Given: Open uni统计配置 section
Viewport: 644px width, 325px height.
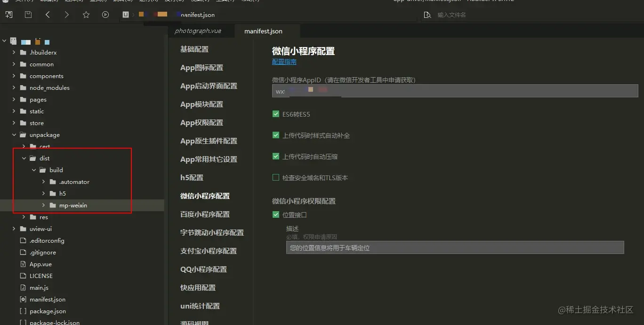Looking at the screenshot, I should (x=200, y=306).
